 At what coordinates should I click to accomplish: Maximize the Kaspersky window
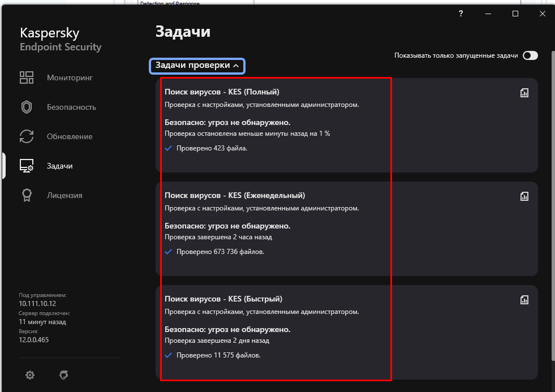pyautogui.click(x=515, y=14)
